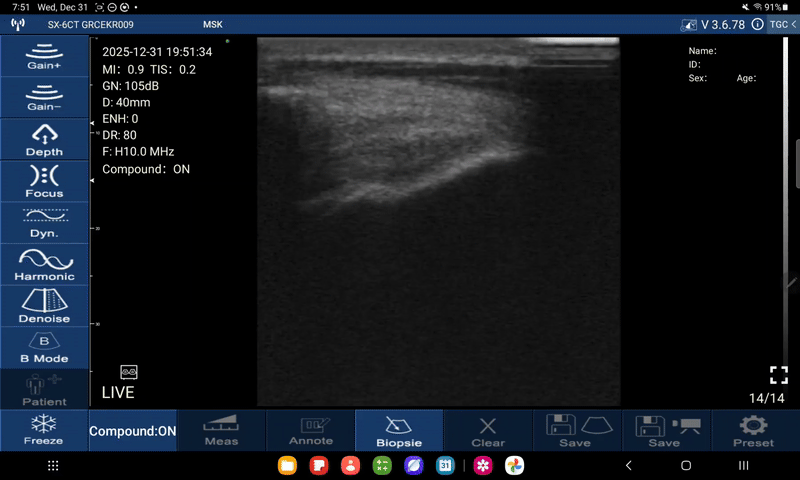Open Android app drawer grid
Viewport: 800px width, 480px height.
tap(53, 465)
